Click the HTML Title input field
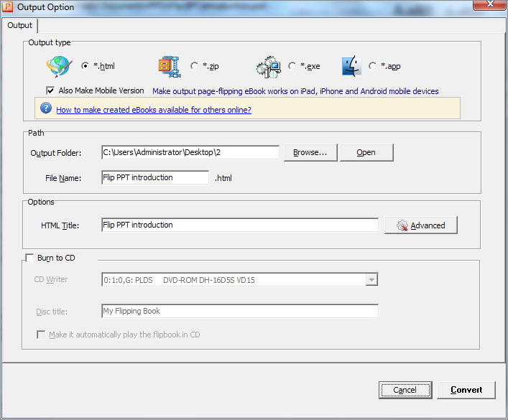Viewport: 508px width, 420px height. pyautogui.click(x=240, y=225)
